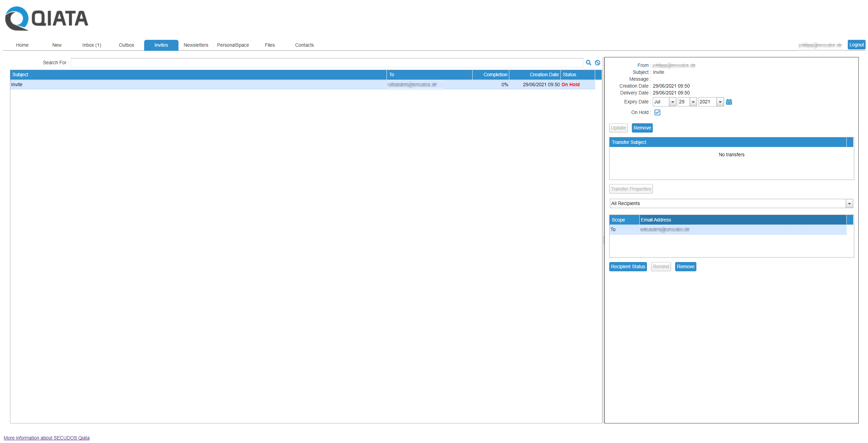Viewport: 868px width, 443px height.
Task: Open the expiry date calendar picker
Action: (729, 102)
